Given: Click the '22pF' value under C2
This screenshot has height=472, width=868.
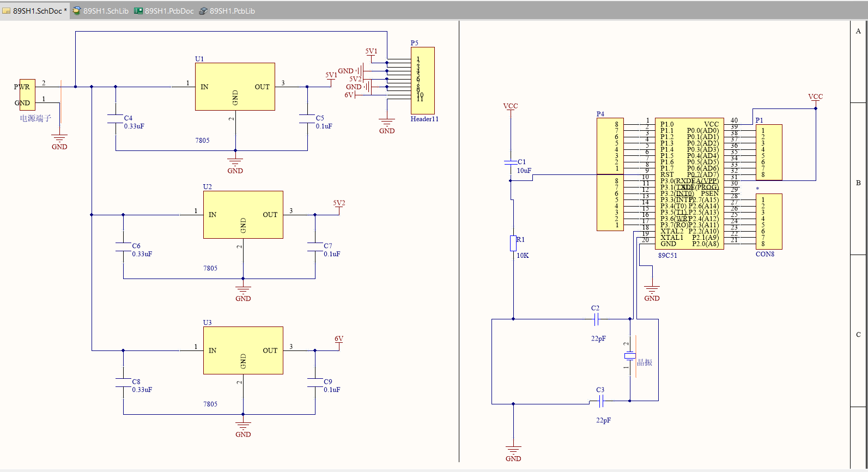Looking at the screenshot, I should [x=598, y=338].
